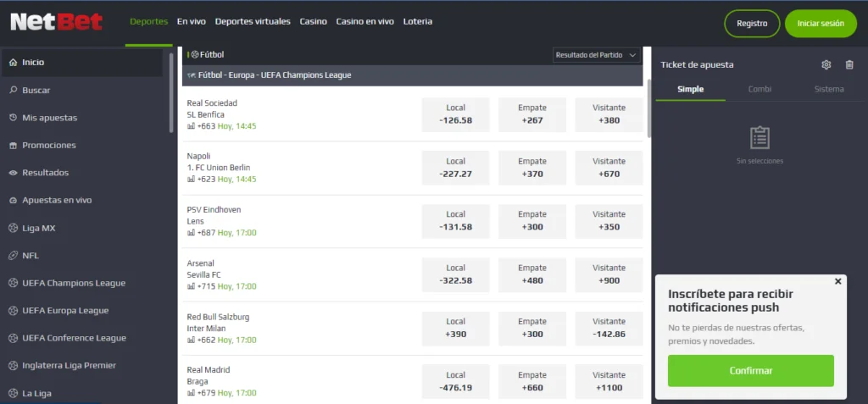Screen dimensions: 868x404
Task: Click the left sidebar scrollbar
Action: (171, 93)
